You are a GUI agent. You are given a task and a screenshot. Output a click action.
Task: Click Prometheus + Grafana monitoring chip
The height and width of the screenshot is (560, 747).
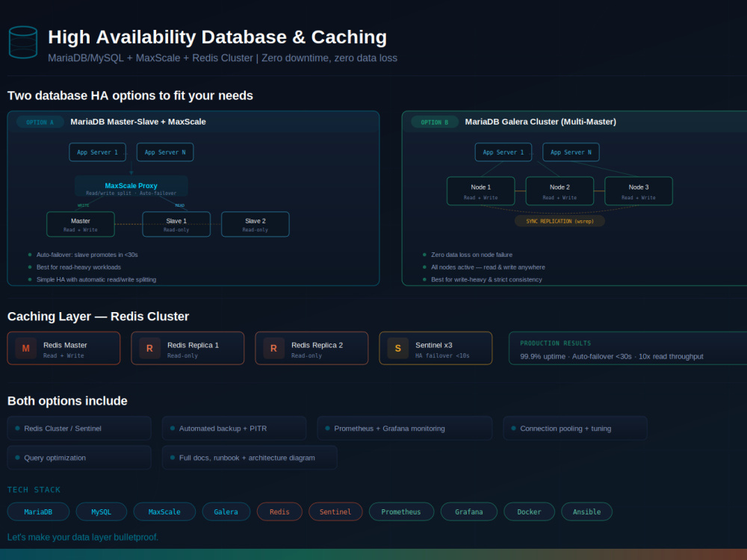404,428
